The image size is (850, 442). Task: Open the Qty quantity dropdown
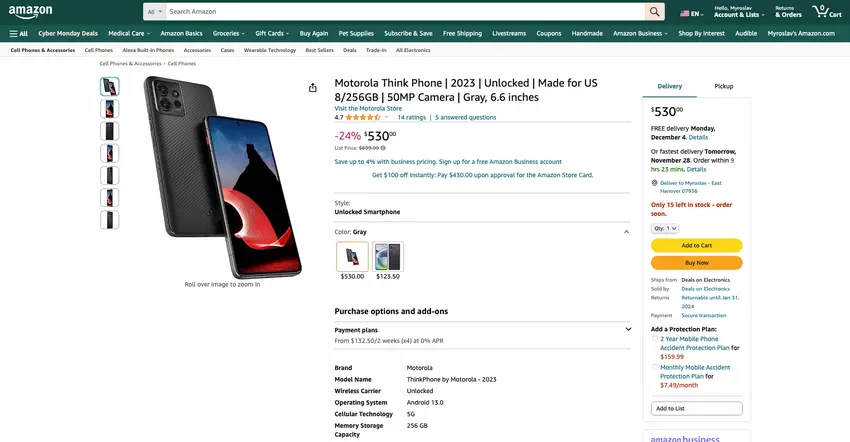point(665,228)
